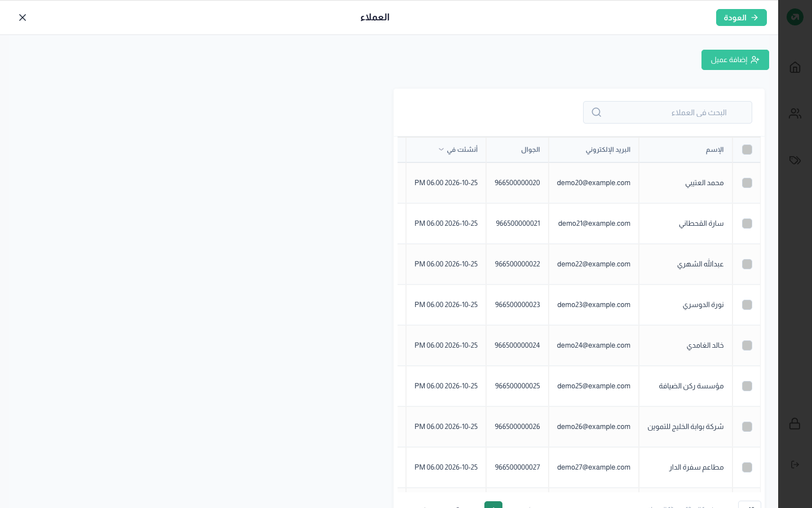The width and height of the screenshot is (812, 508).
Task: Click email demo23@example.com
Action: 594,305
